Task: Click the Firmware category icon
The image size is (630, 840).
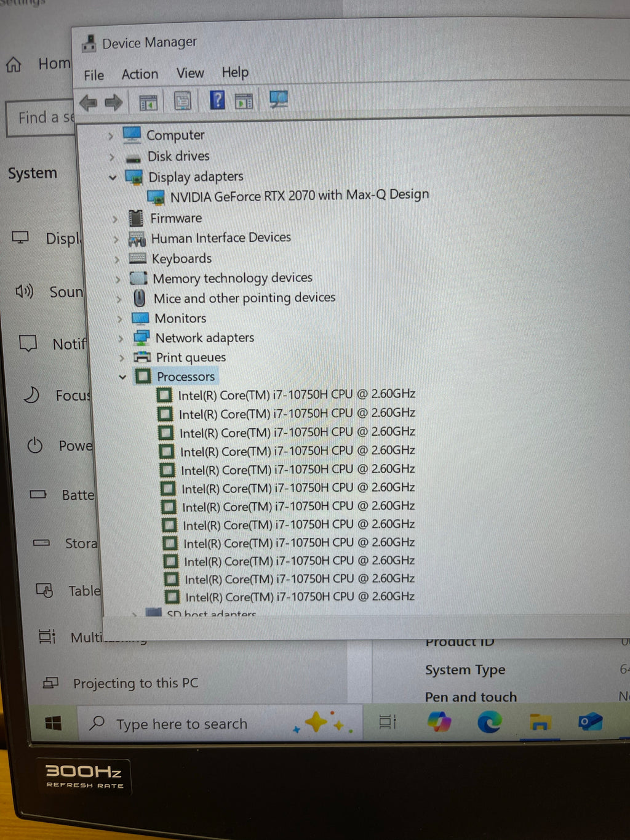Action: (136, 218)
